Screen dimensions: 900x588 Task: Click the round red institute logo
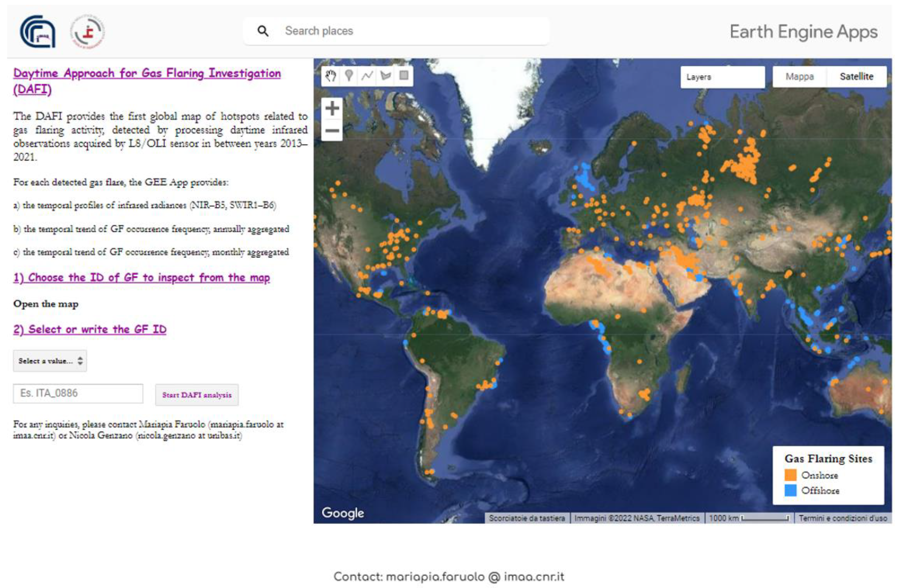tap(87, 31)
